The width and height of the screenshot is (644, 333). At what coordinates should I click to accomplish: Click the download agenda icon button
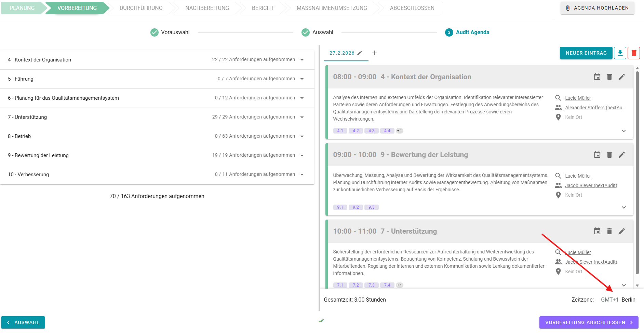(620, 53)
